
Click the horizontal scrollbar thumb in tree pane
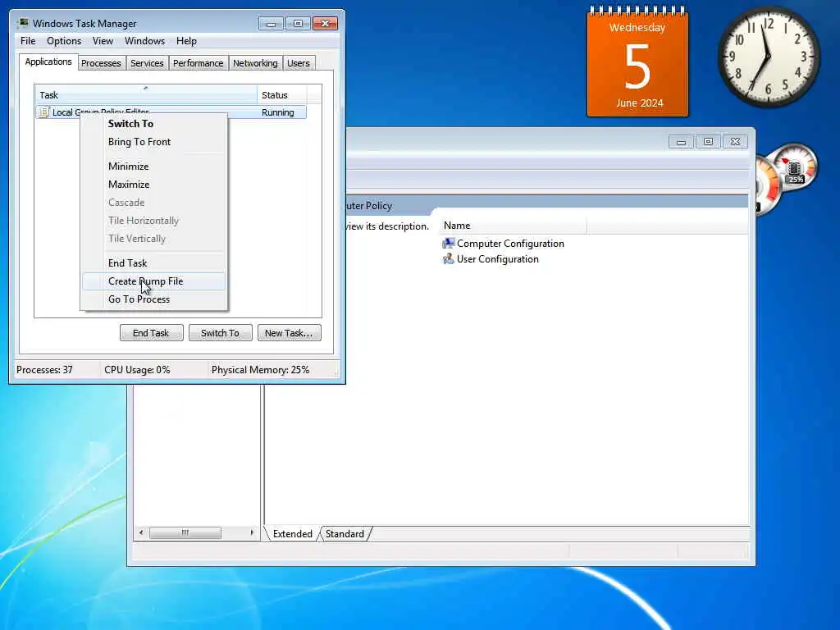[x=185, y=532]
